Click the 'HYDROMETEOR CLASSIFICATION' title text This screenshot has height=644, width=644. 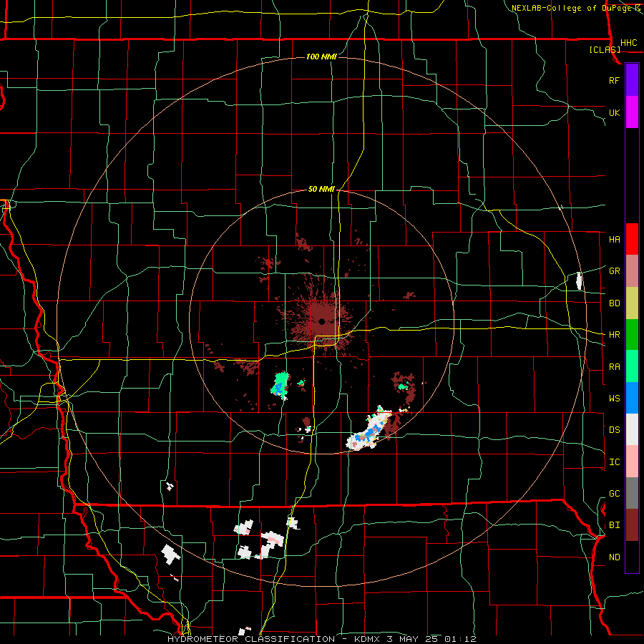coord(251,639)
